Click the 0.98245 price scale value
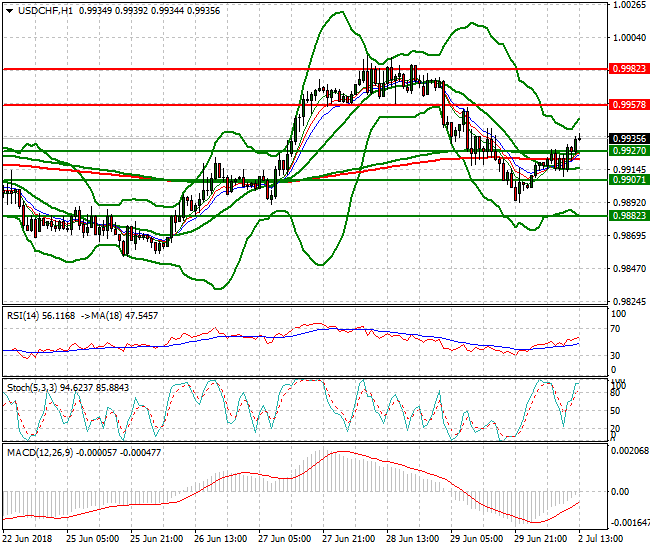The image size is (650, 550). (x=630, y=301)
